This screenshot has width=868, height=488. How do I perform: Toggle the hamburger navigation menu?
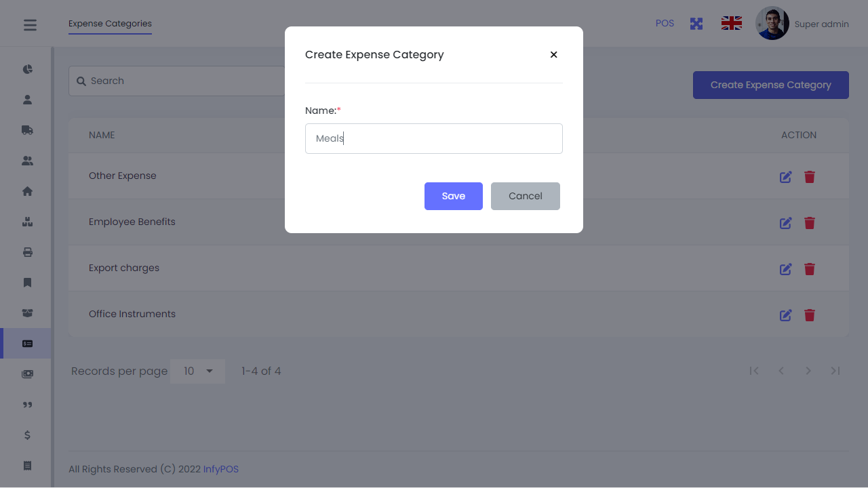point(29,24)
